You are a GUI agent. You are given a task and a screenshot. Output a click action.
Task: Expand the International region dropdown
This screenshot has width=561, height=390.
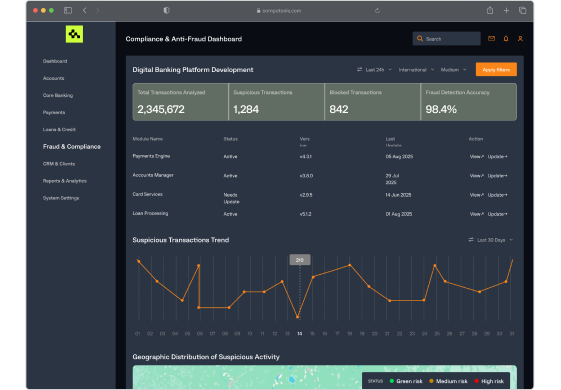(x=416, y=70)
